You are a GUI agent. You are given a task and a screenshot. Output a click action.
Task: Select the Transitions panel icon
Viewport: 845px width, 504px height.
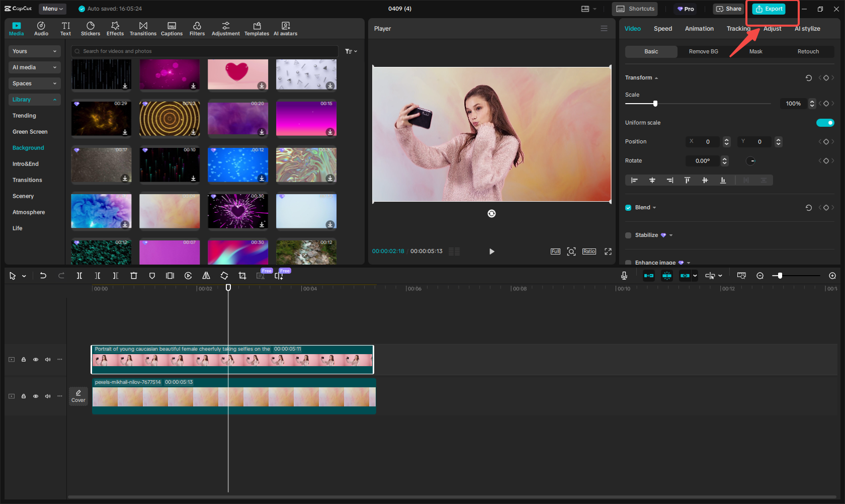(x=143, y=28)
